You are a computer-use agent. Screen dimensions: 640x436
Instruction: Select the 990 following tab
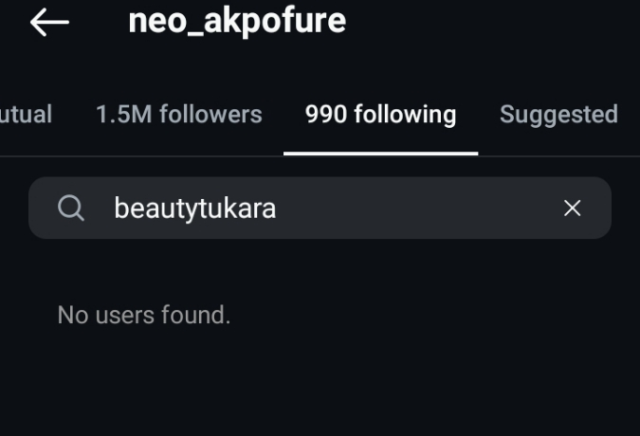pyautogui.click(x=380, y=114)
